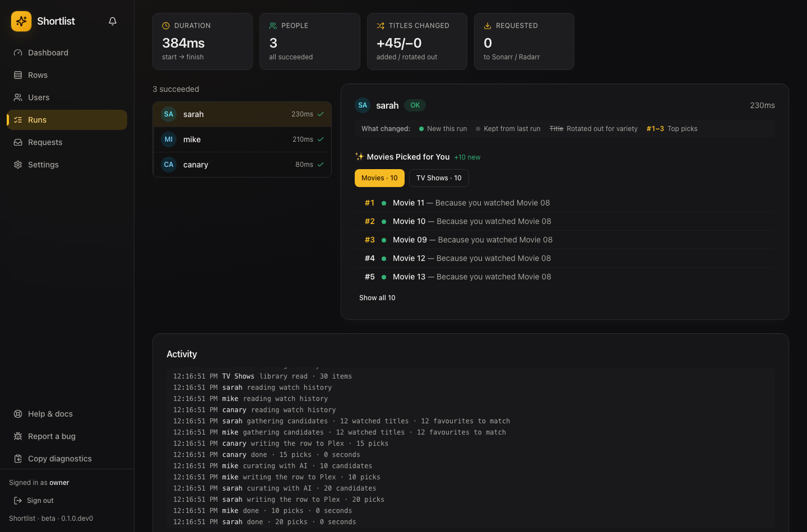807x532 pixels.
Task: Click the Movie 13 recommendation row
Action: pos(565,277)
